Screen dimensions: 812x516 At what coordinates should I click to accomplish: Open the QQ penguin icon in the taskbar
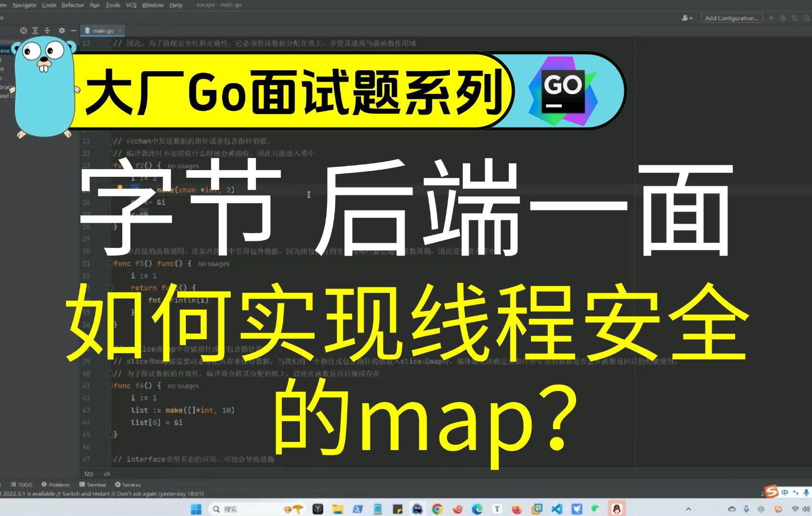(617, 509)
